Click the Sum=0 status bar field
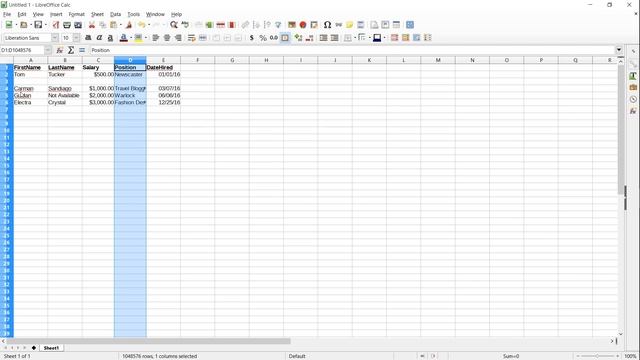 [x=511, y=356]
